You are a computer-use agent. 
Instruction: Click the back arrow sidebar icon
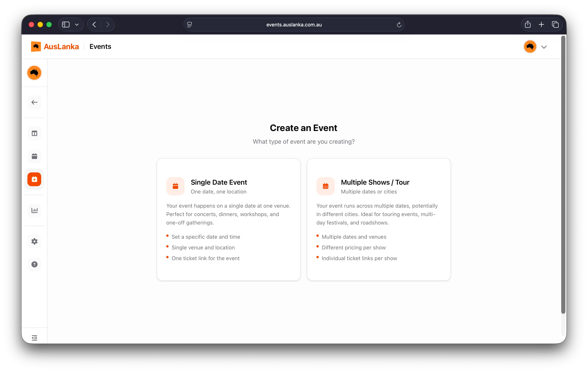(x=34, y=102)
